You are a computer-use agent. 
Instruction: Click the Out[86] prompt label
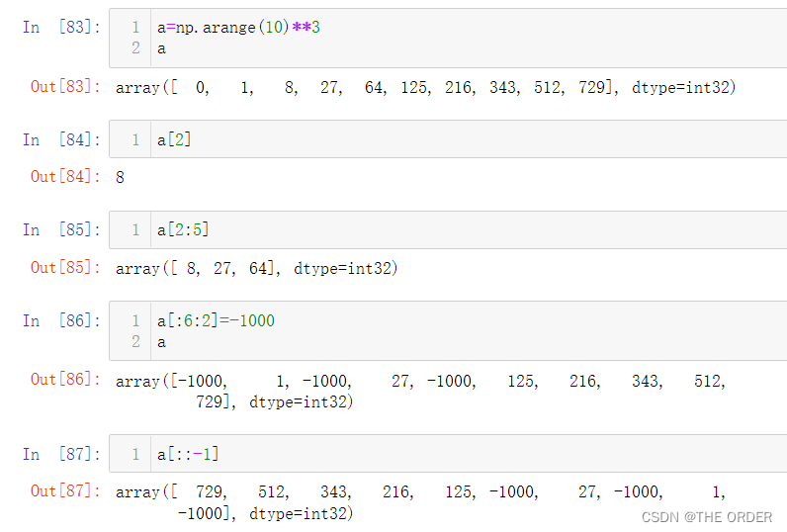pos(65,380)
